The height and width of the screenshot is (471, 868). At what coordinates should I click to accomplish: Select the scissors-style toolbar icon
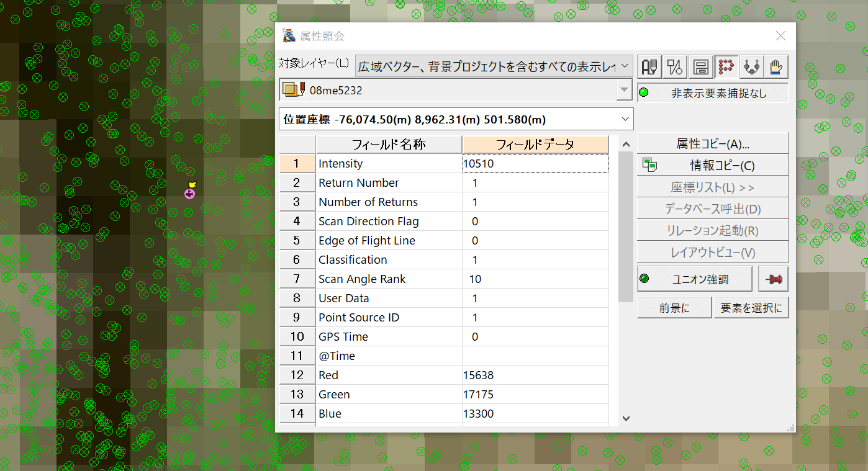tap(676, 66)
